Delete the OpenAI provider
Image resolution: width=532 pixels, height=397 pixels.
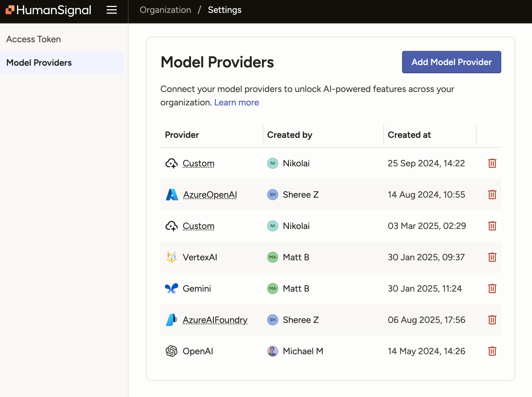click(x=492, y=351)
